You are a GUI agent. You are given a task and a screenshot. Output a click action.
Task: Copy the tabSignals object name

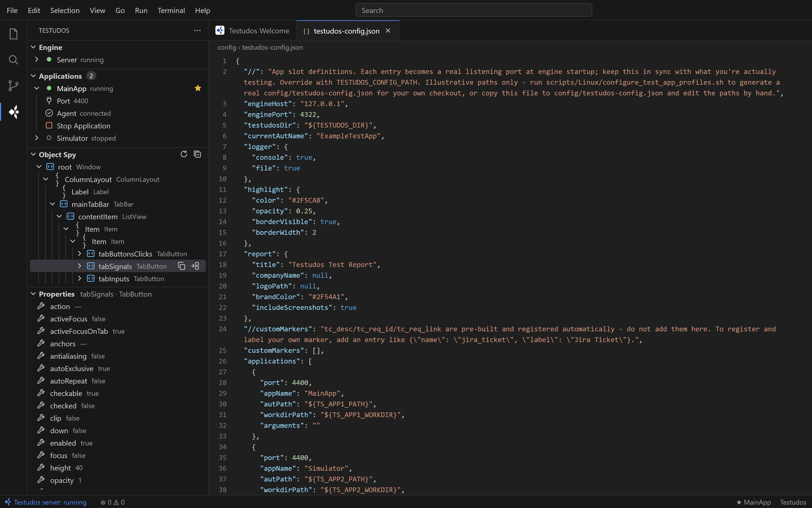click(x=182, y=266)
